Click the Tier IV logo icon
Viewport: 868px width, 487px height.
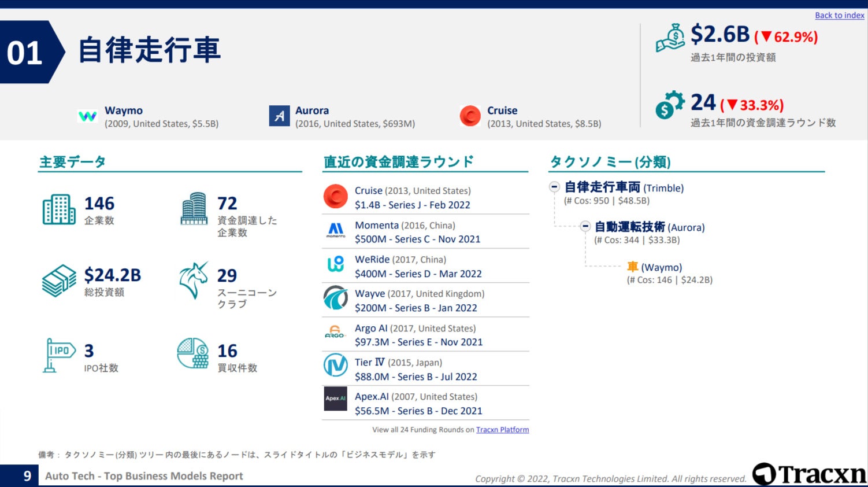click(x=335, y=366)
